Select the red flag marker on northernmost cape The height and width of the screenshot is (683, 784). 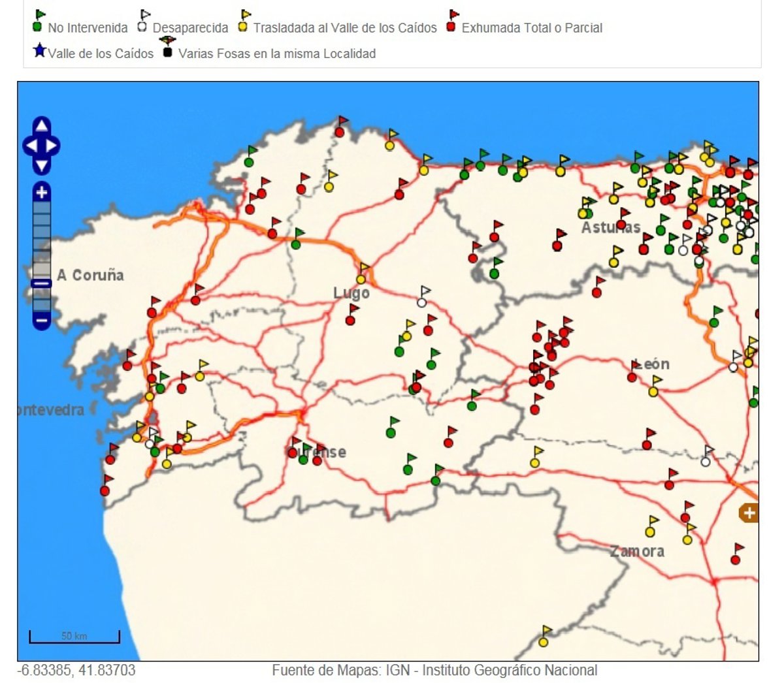tap(340, 131)
